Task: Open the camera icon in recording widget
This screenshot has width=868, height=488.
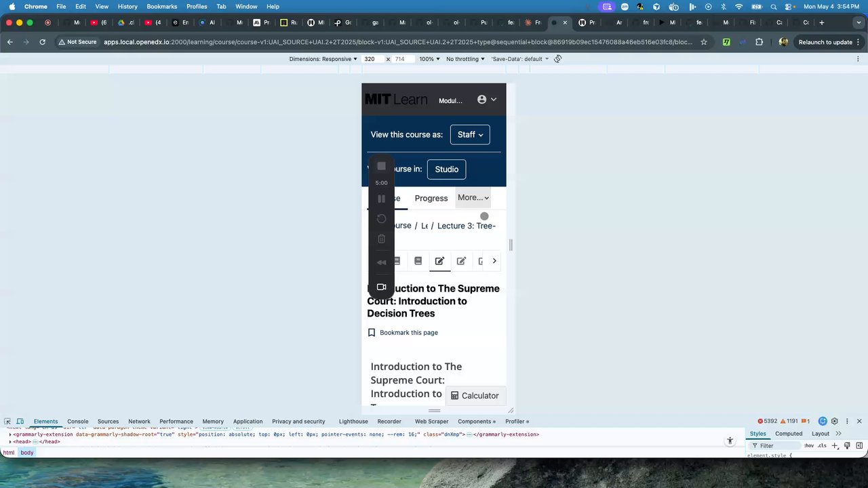Action: [381, 287]
